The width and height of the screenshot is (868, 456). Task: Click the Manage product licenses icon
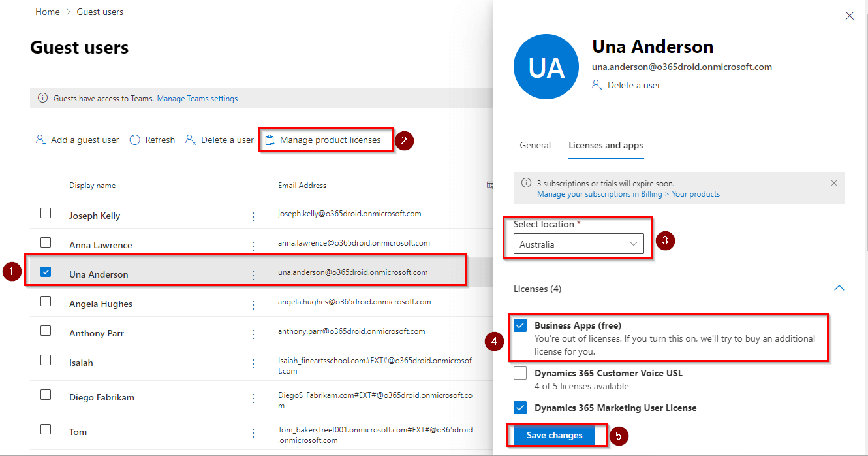(270, 140)
